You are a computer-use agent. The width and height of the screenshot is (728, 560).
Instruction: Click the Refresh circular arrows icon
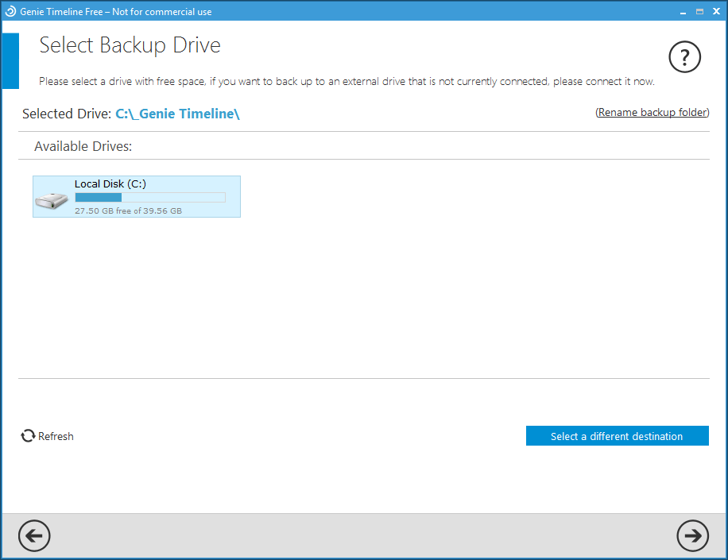point(28,436)
